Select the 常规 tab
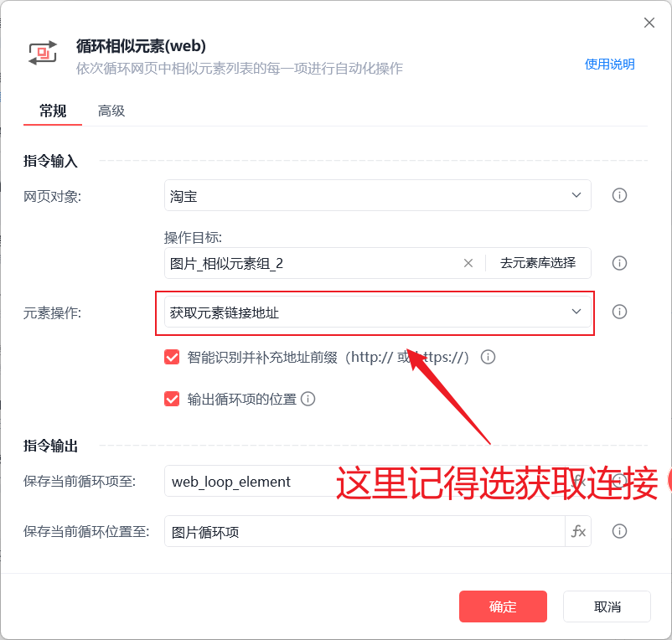The height and width of the screenshot is (640, 672). click(x=53, y=111)
